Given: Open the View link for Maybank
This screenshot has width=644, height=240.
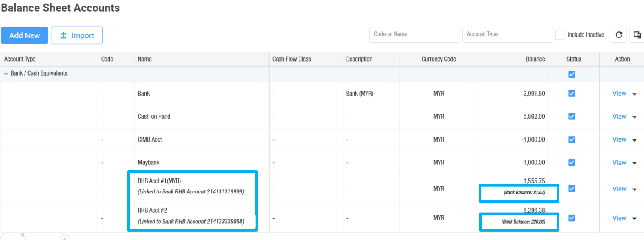Looking at the screenshot, I should (x=619, y=163).
